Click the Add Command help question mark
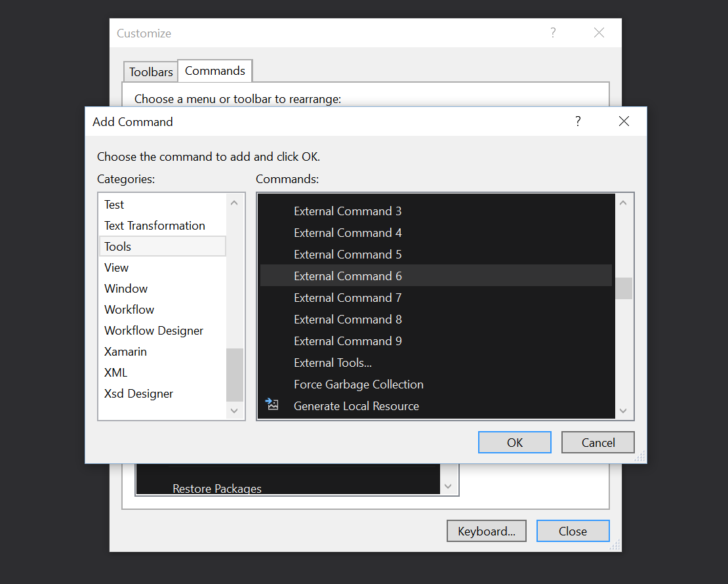Viewport: 728px width, 584px height. (x=578, y=121)
